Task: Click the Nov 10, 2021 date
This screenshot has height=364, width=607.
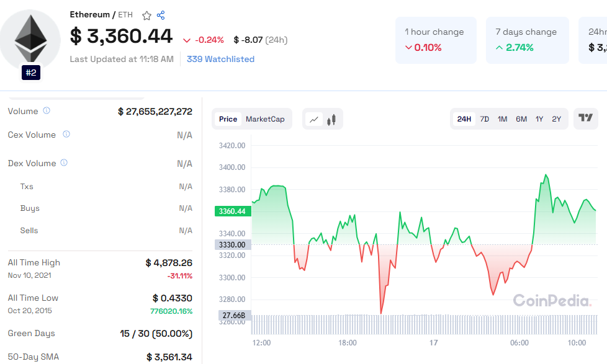Action: pos(29,275)
